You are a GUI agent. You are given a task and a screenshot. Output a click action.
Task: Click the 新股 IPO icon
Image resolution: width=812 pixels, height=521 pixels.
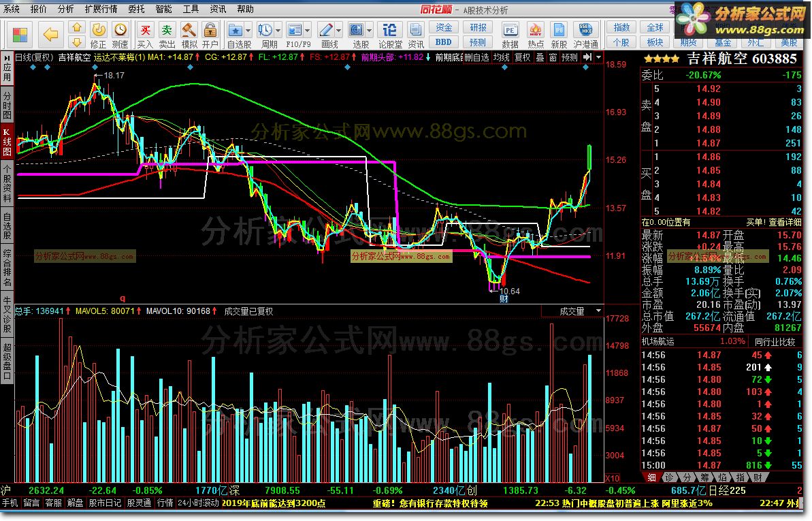click(x=559, y=30)
